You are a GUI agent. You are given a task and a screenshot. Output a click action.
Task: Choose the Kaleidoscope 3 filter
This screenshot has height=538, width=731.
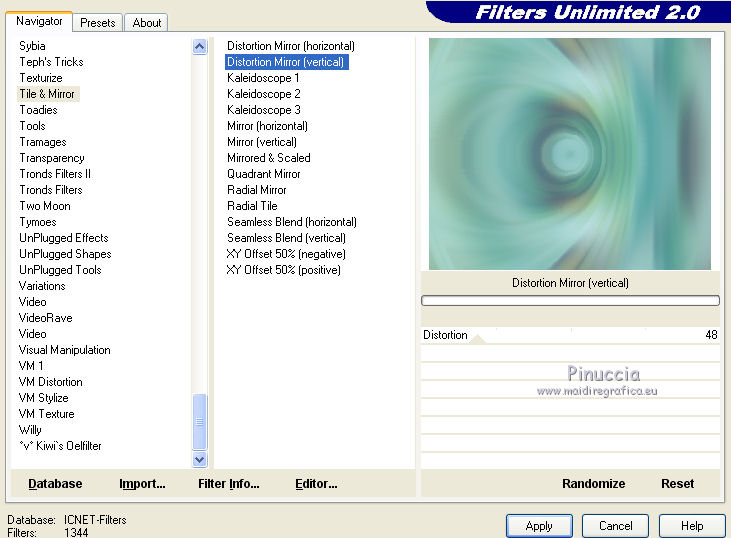click(x=263, y=110)
